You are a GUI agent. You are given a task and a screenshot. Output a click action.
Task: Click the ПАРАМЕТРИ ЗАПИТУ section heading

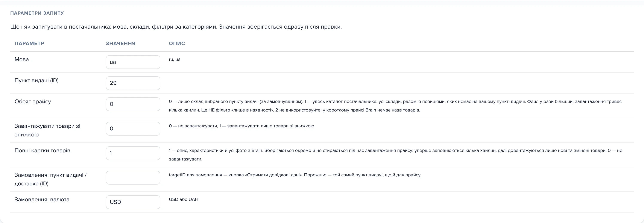(37, 13)
